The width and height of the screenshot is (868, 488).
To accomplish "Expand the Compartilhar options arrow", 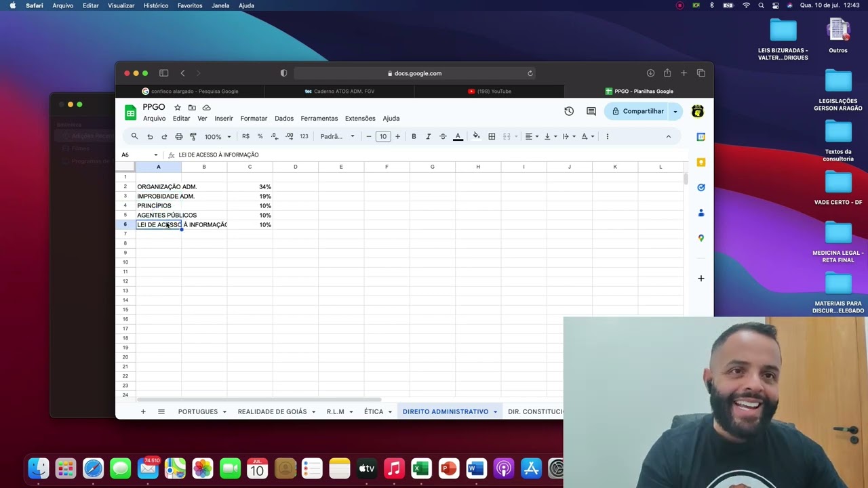I will (x=675, y=111).
